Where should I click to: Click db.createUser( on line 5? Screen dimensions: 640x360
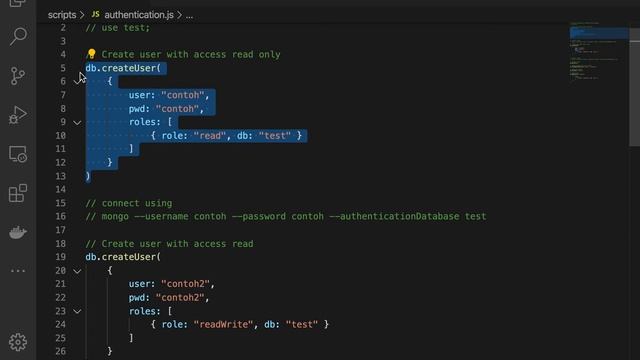coord(123,68)
